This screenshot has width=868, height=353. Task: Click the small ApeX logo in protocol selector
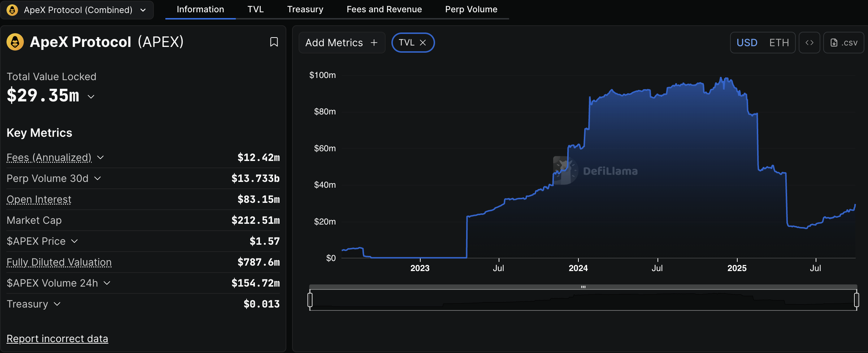coord(12,10)
